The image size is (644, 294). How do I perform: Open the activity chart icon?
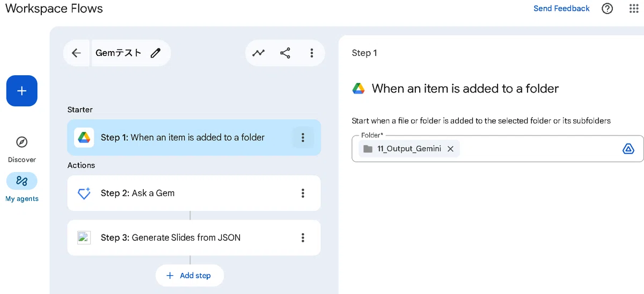point(259,53)
